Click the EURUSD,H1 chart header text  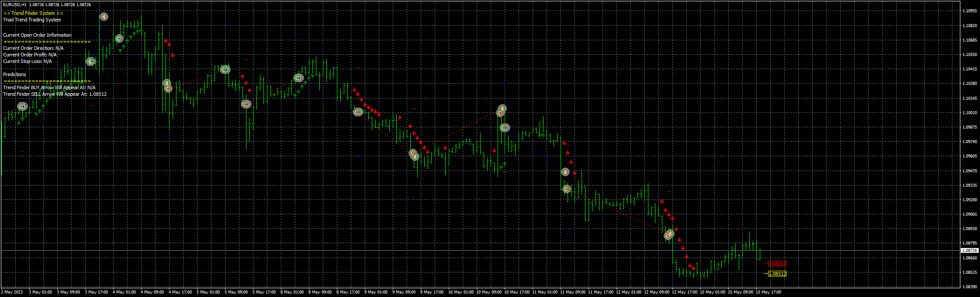point(47,4)
